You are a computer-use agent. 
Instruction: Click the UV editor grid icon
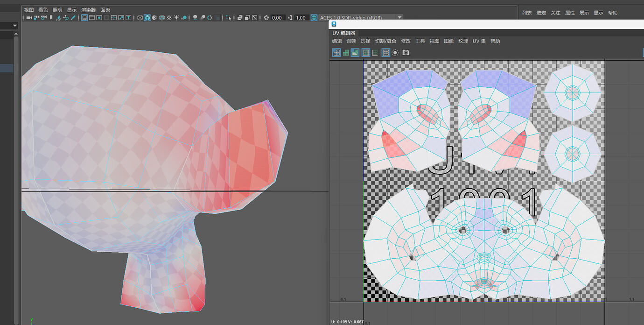pyautogui.click(x=385, y=53)
